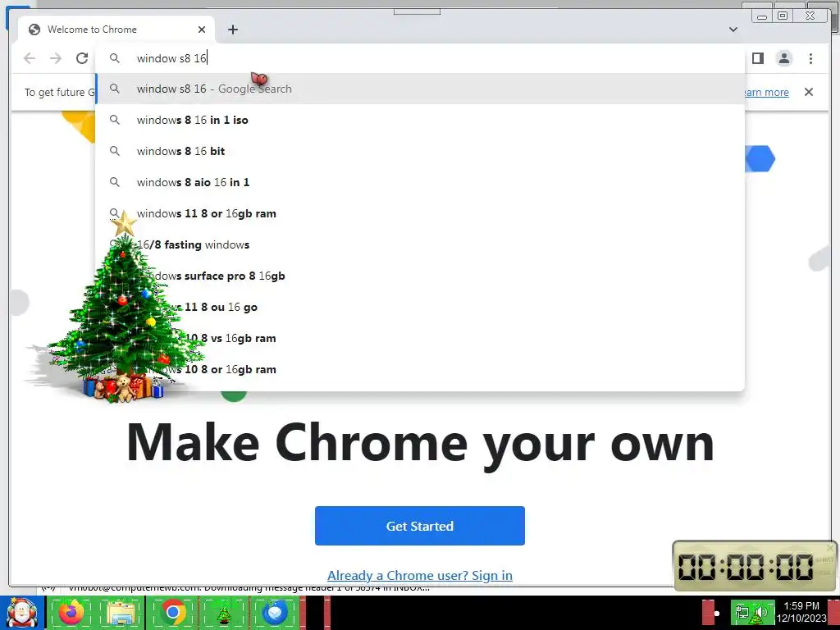This screenshot has width=840, height=630.
Task: Dismiss the info bar with X
Action: click(x=809, y=92)
